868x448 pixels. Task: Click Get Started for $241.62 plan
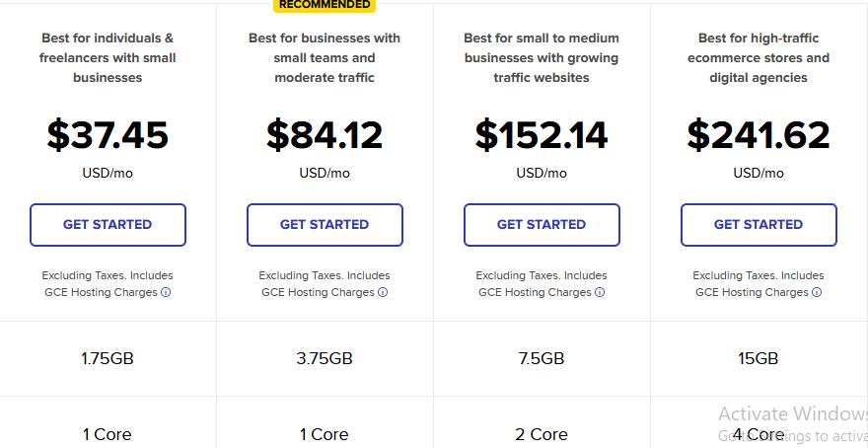click(759, 225)
